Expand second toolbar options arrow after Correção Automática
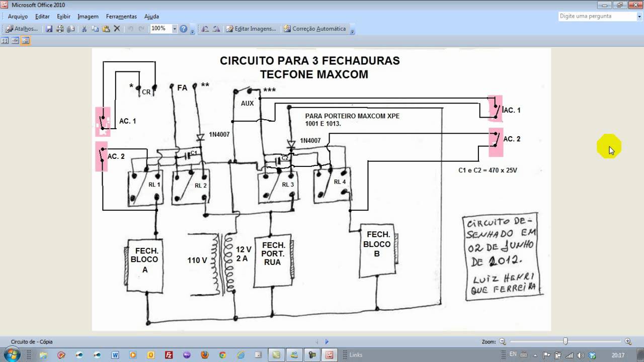 (352, 30)
